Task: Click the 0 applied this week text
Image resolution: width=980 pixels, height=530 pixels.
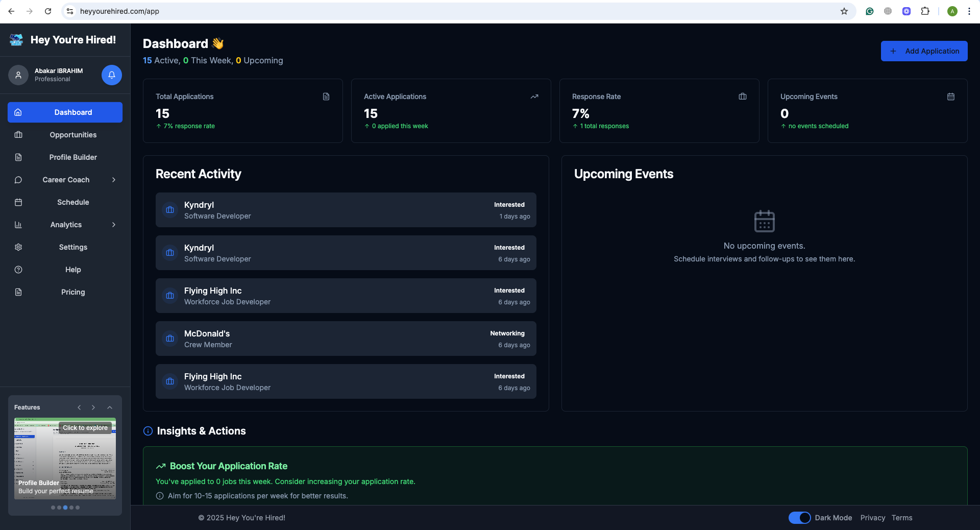Action: [400, 126]
